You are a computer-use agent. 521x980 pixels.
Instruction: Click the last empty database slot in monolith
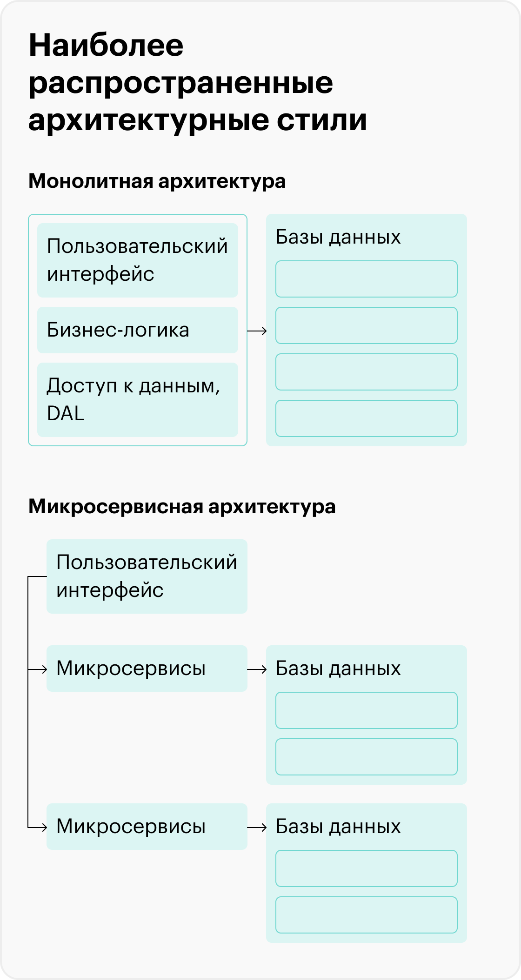(367, 418)
